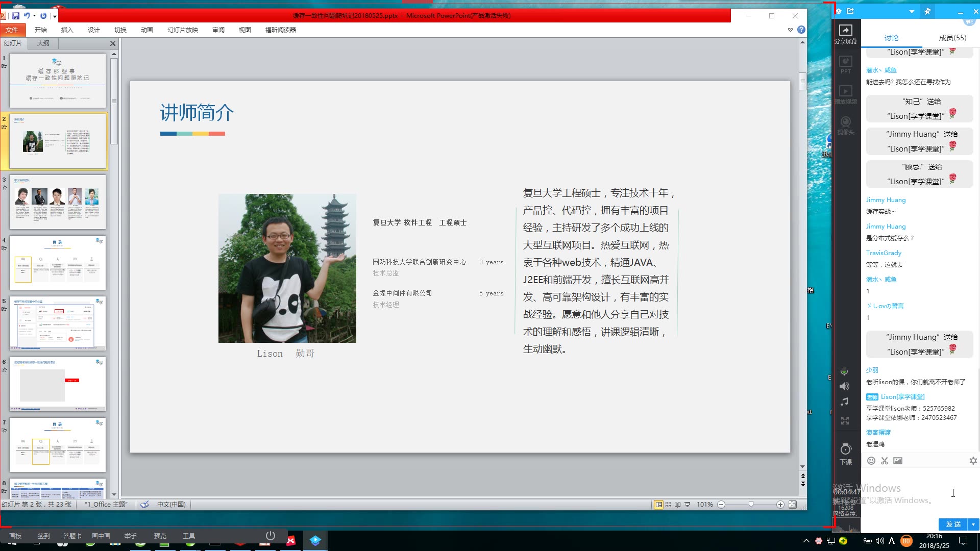Click the Save icon in quick access toolbar
Screen dimensions: 980x551
16,16
